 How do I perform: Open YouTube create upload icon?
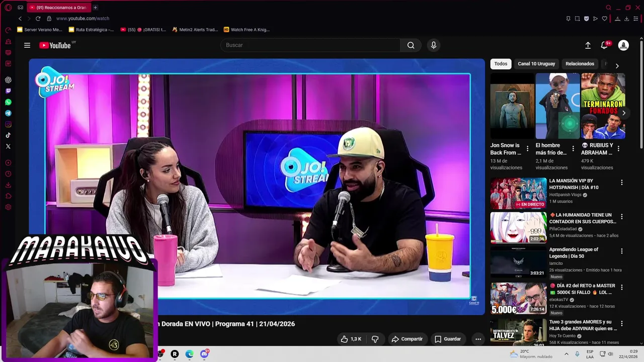coord(588,45)
